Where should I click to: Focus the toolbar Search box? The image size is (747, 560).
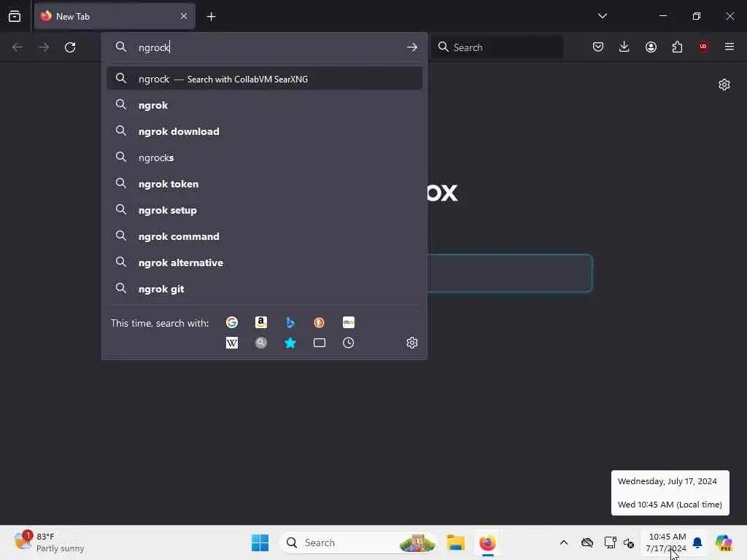point(498,47)
